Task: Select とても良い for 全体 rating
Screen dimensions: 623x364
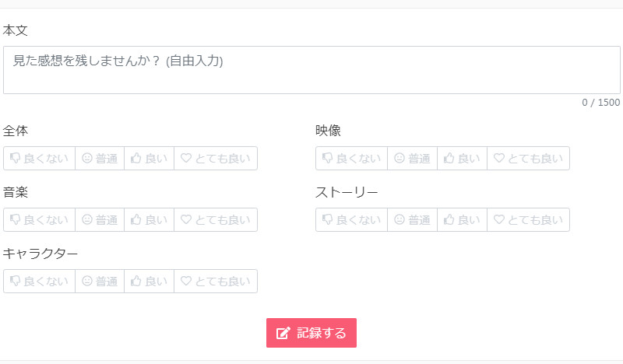Action: click(216, 159)
